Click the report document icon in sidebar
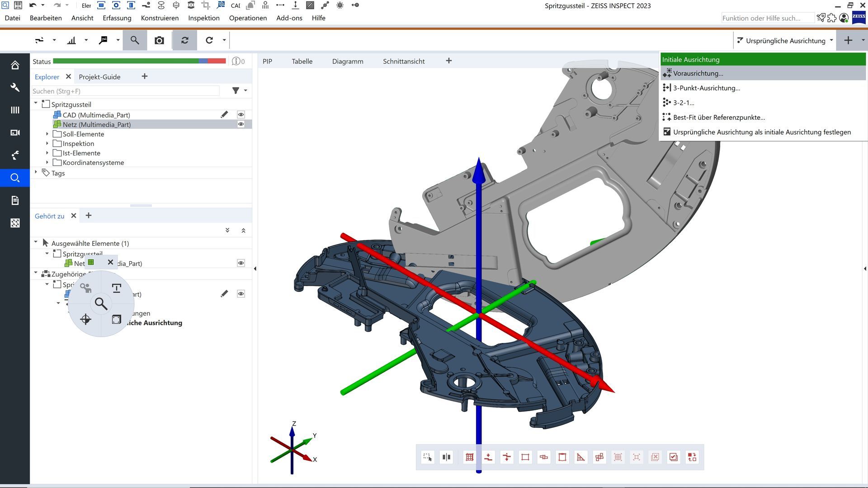This screenshot has height=488, width=868. pos(15,200)
